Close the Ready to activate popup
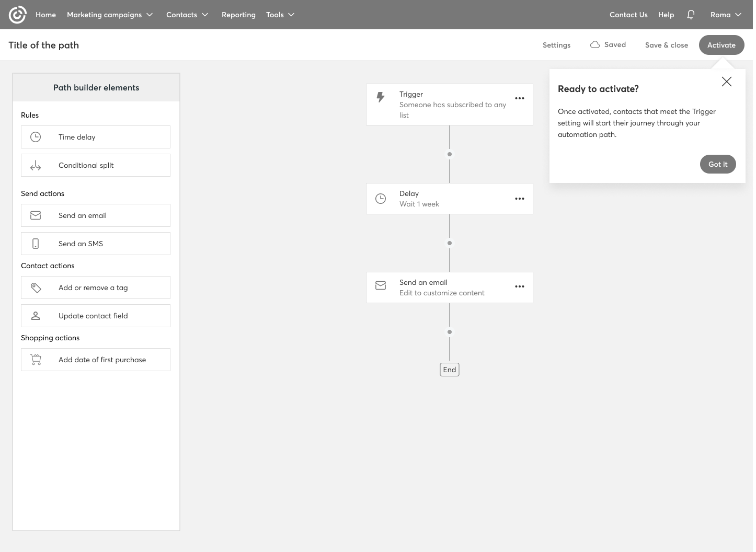The width and height of the screenshot is (756, 552). click(726, 82)
